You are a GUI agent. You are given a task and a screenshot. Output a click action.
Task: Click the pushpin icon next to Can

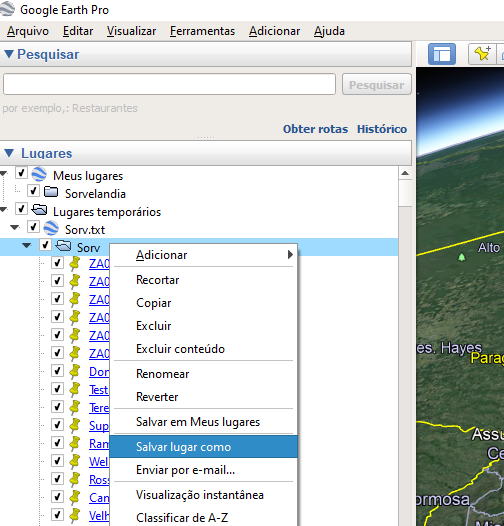[75, 498]
